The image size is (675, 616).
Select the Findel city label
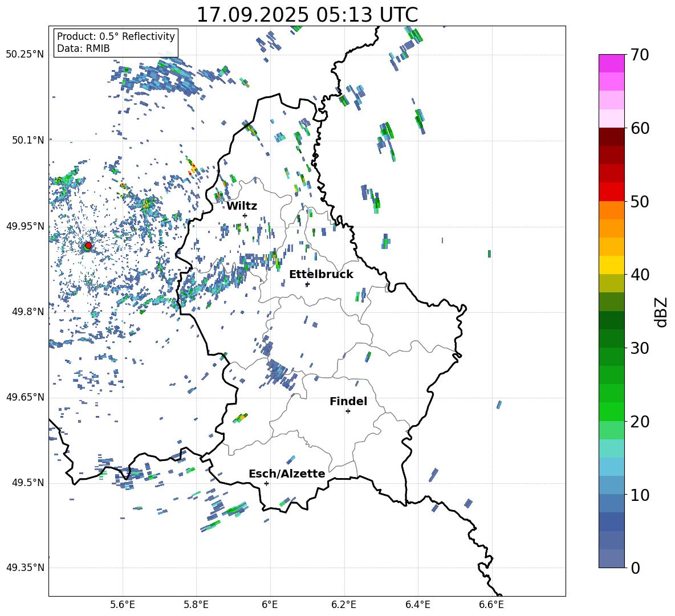(348, 401)
